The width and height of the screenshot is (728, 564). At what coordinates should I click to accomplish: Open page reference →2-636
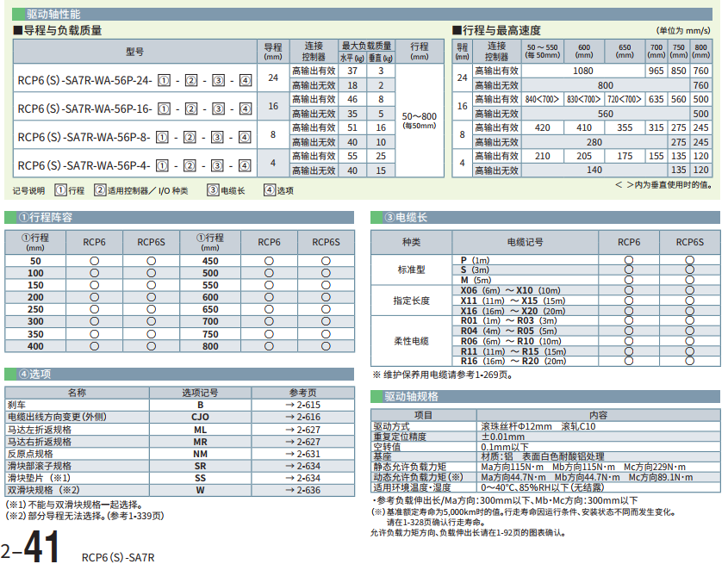(302, 490)
